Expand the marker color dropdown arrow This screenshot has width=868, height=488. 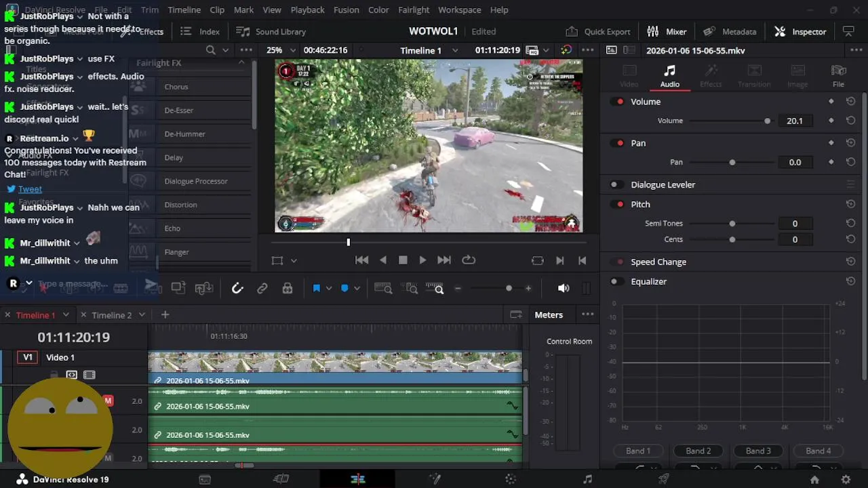357,288
